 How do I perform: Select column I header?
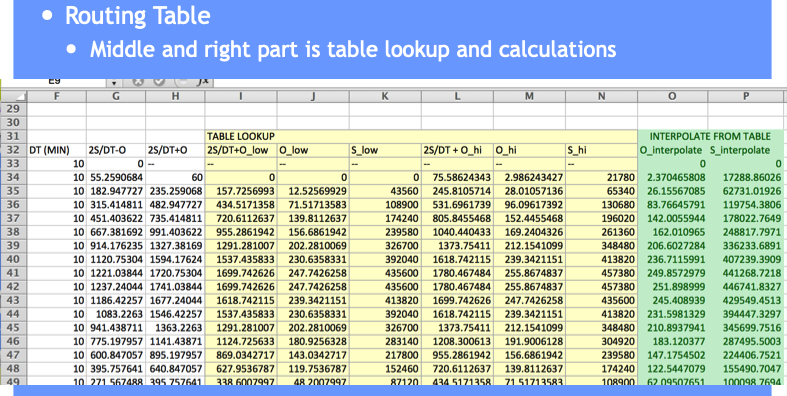click(241, 96)
